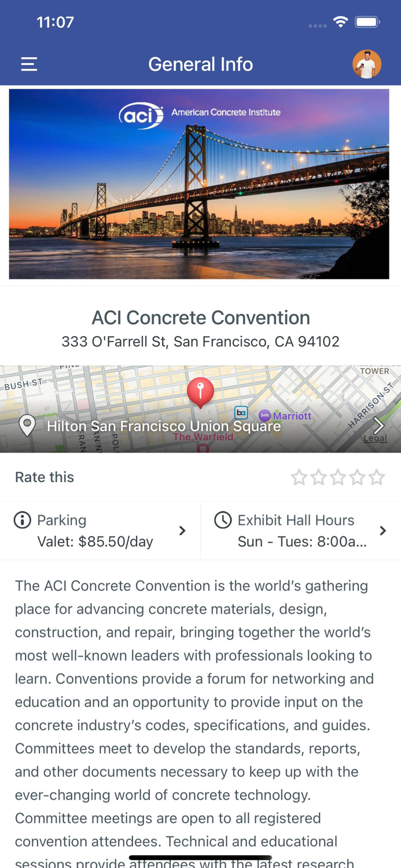Screen dimensions: 401x868
Task: Tap the profile avatar photo
Action: (x=368, y=64)
